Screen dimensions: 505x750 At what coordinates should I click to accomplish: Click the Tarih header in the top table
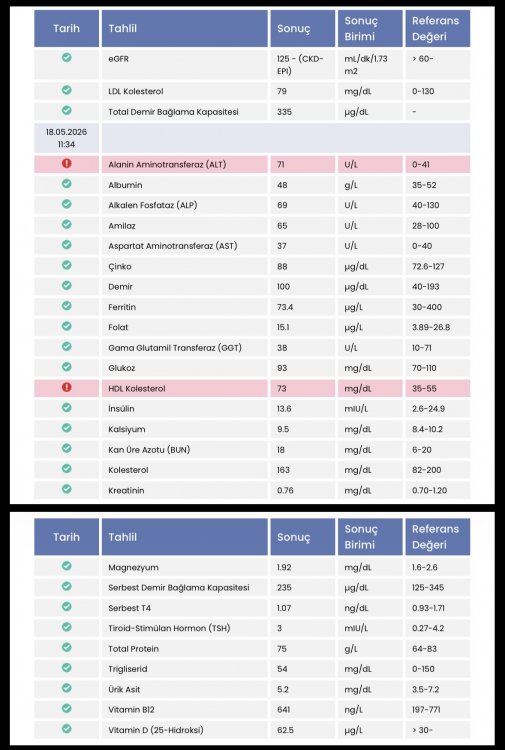66,28
